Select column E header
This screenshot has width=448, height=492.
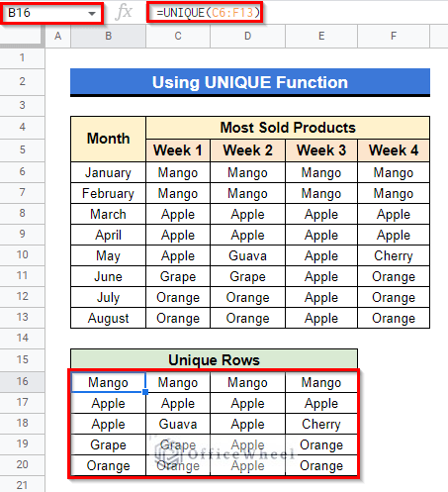click(321, 36)
